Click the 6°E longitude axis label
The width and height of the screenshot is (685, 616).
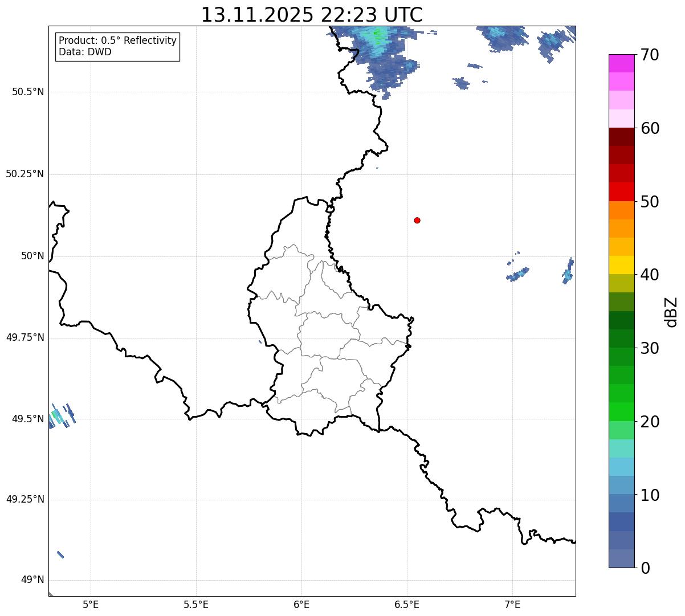coord(301,604)
